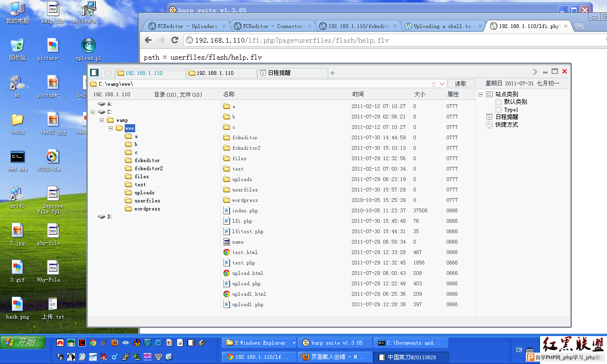607x364 pixels.
Task: Switch to C:\Documents and... taskbar button
Action: point(412,343)
